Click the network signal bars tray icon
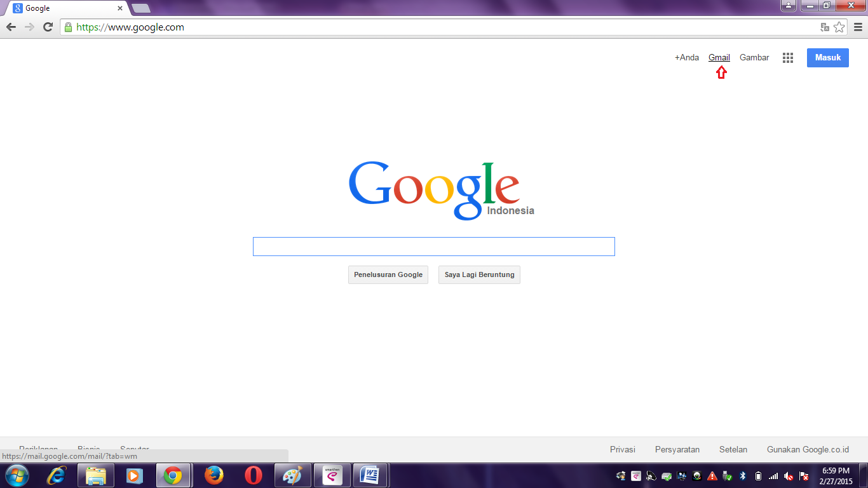The height and width of the screenshot is (488, 868). point(773,476)
